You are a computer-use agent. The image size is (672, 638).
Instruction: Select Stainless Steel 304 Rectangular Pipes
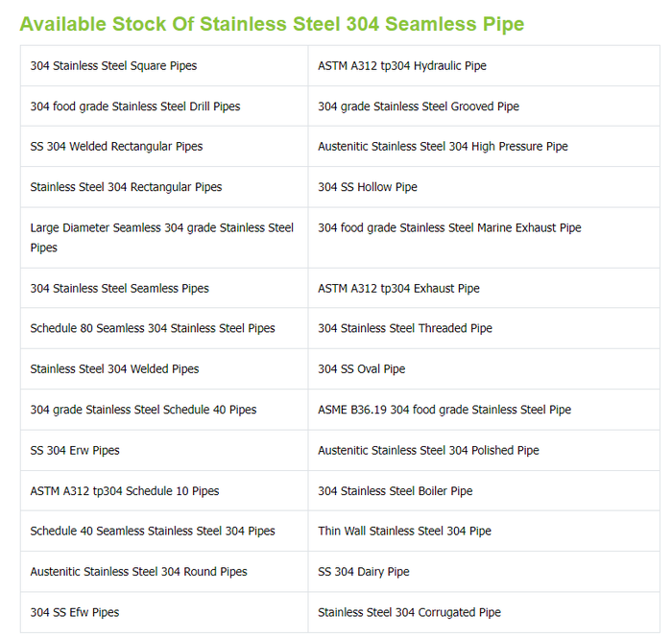[126, 187]
